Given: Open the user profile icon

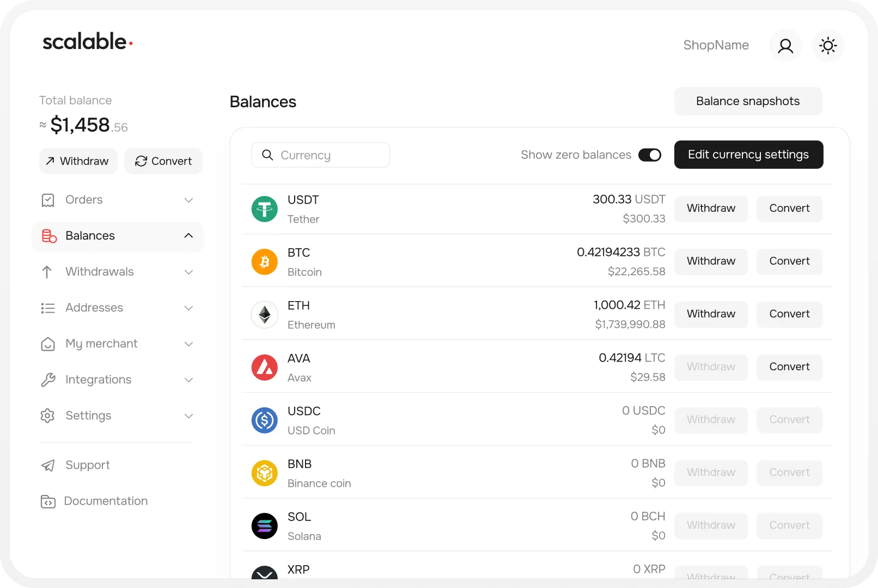Looking at the screenshot, I should click(785, 46).
